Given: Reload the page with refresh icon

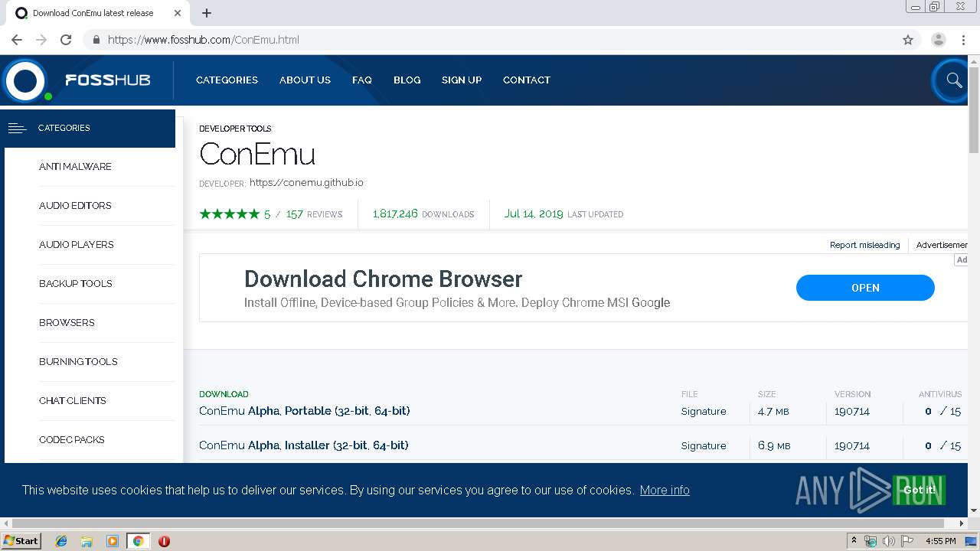Looking at the screenshot, I should (x=66, y=40).
